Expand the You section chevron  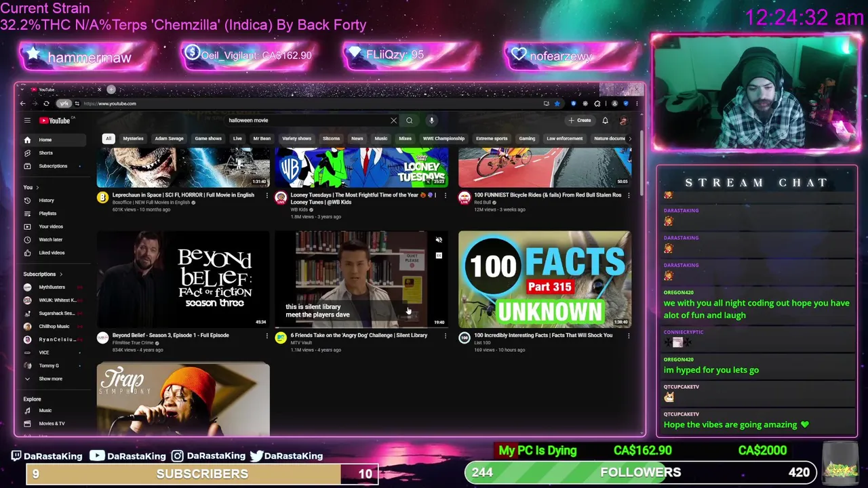click(x=37, y=188)
